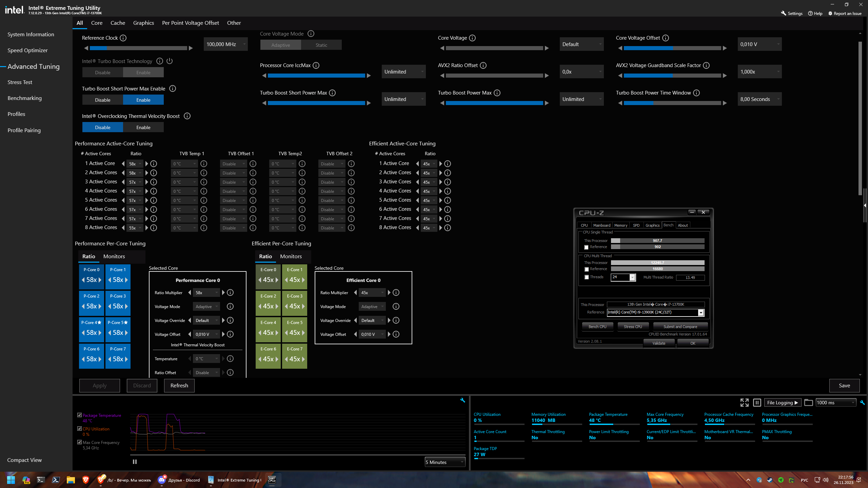Image resolution: width=868 pixels, height=488 pixels.
Task: Click Report an Issue
Action: point(845,14)
